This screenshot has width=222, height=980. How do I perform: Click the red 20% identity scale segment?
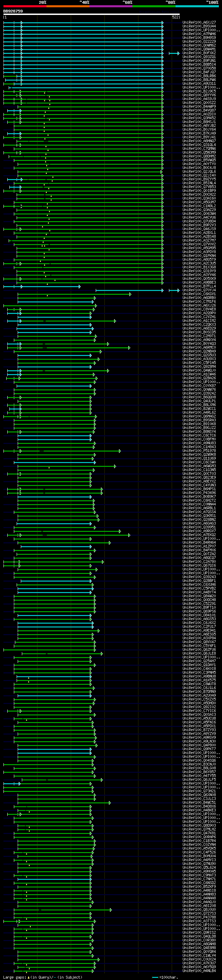pos(25,6)
